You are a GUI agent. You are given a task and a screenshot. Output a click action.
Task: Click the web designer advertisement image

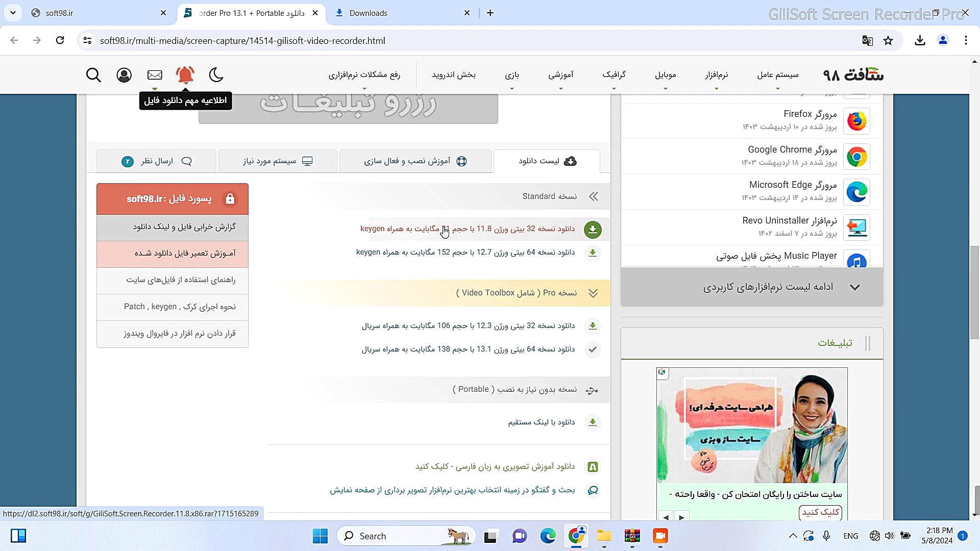pyautogui.click(x=752, y=425)
